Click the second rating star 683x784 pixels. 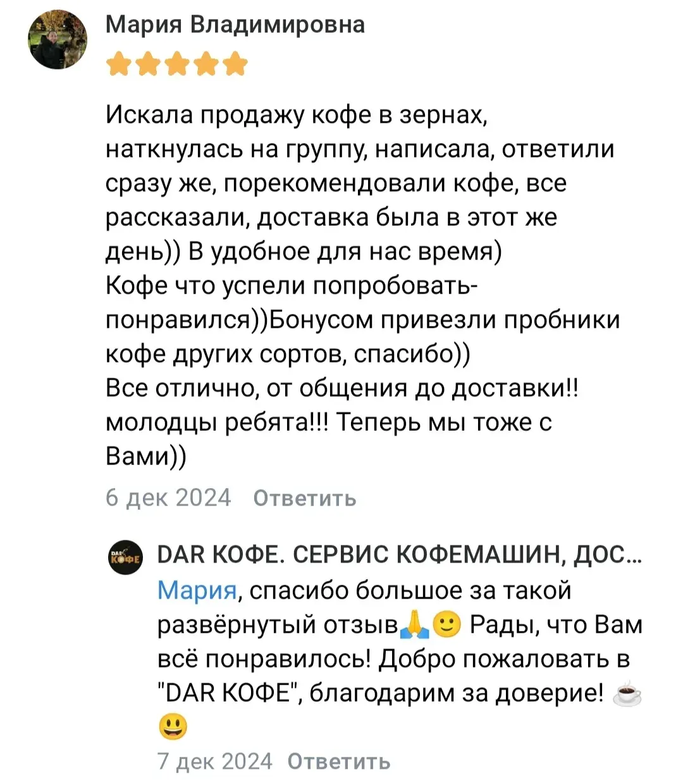click(x=148, y=64)
